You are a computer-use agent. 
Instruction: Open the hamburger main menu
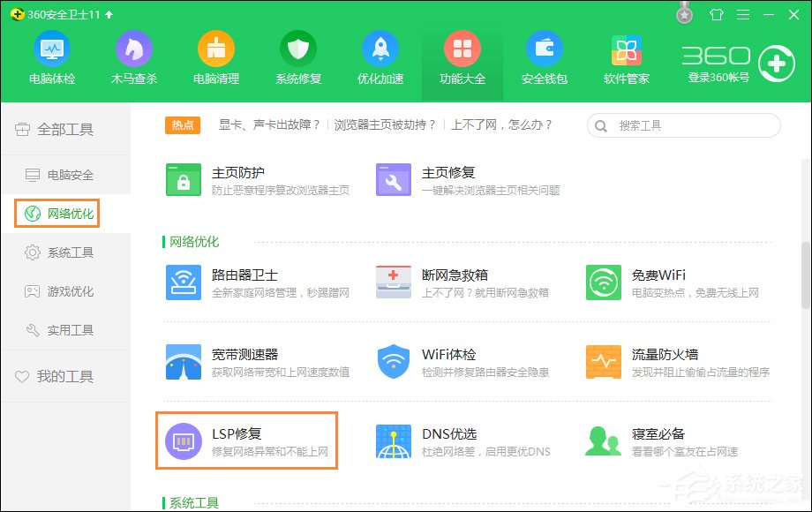coord(742,14)
